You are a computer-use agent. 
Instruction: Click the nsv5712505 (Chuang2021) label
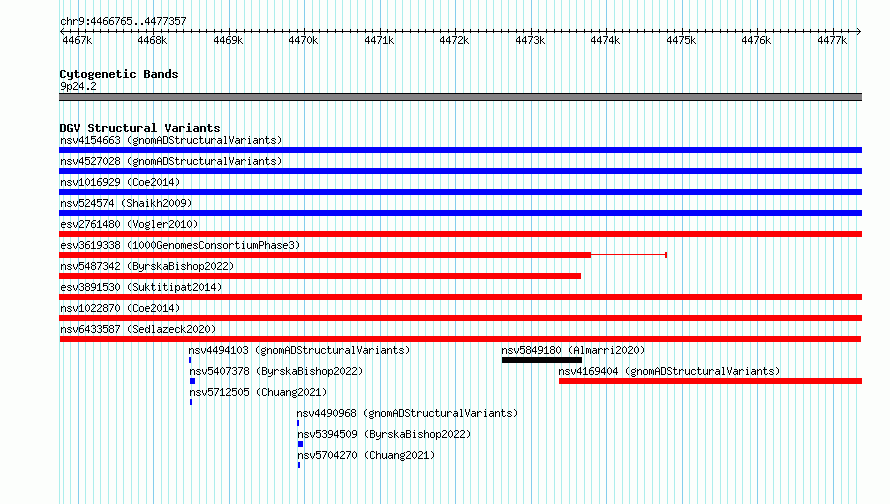click(258, 392)
